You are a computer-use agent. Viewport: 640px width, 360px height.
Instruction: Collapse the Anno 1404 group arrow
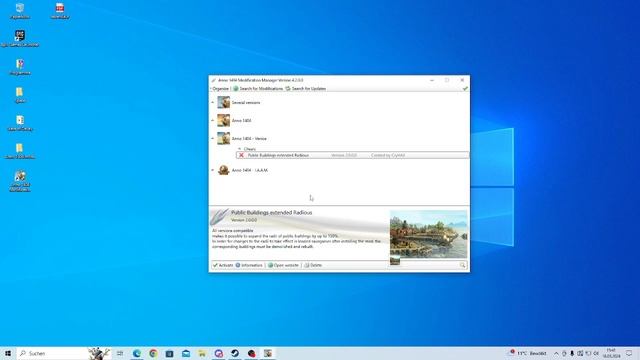pyautogui.click(x=213, y=120)
